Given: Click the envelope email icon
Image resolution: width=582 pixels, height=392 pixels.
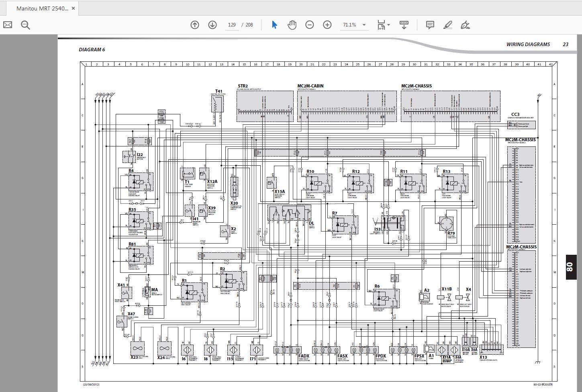Looking at the screenshot, I should [8, 25].
